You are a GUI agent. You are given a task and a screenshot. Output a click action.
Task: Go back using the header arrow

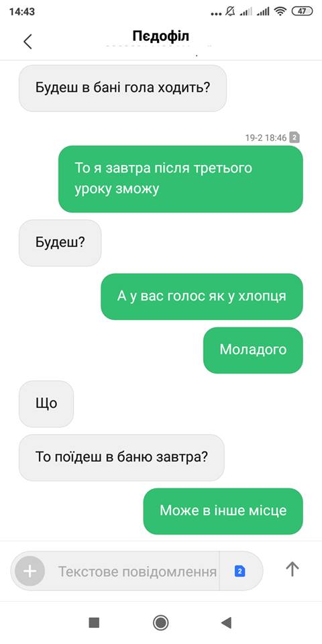pyautogui.click(x=28, y=42)
